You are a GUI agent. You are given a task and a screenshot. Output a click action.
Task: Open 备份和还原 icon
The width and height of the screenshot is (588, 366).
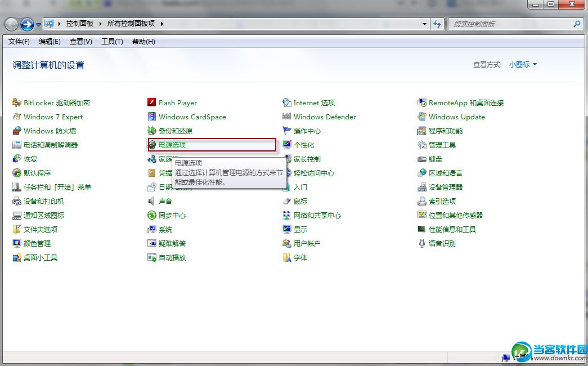pos(151,131)
